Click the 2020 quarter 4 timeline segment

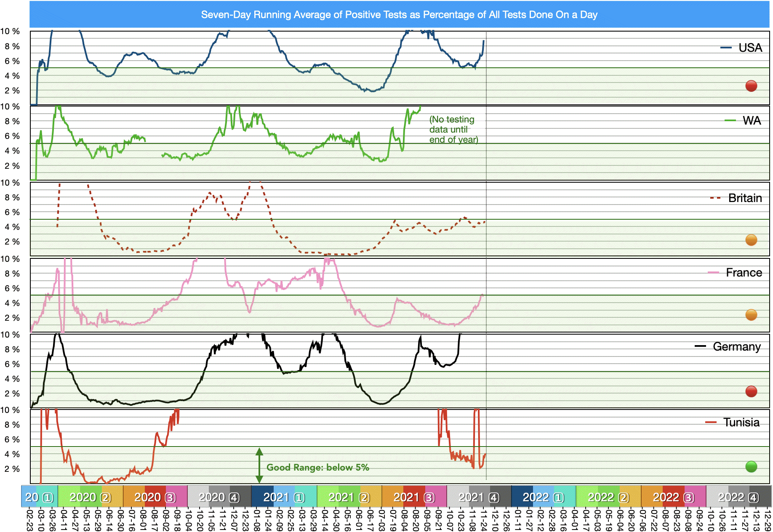219,497
